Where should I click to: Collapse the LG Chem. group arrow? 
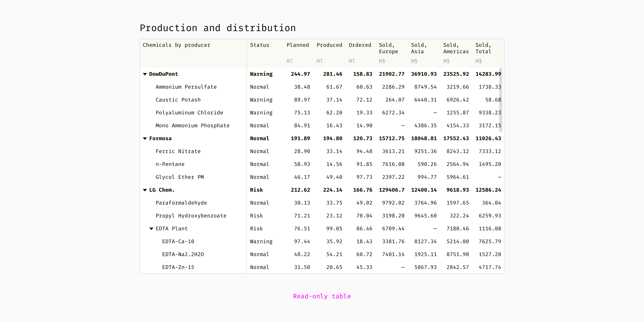point(145,190)
